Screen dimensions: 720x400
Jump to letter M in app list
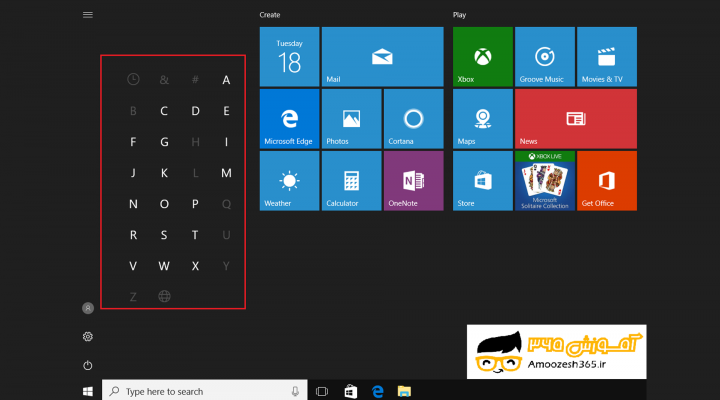click(226, 173)
